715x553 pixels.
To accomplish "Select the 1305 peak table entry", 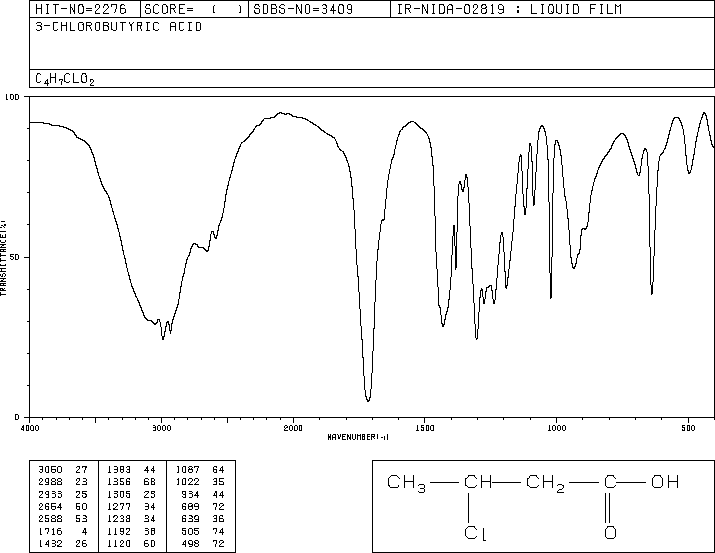I will pyautogui.click(x=119, y=495).
